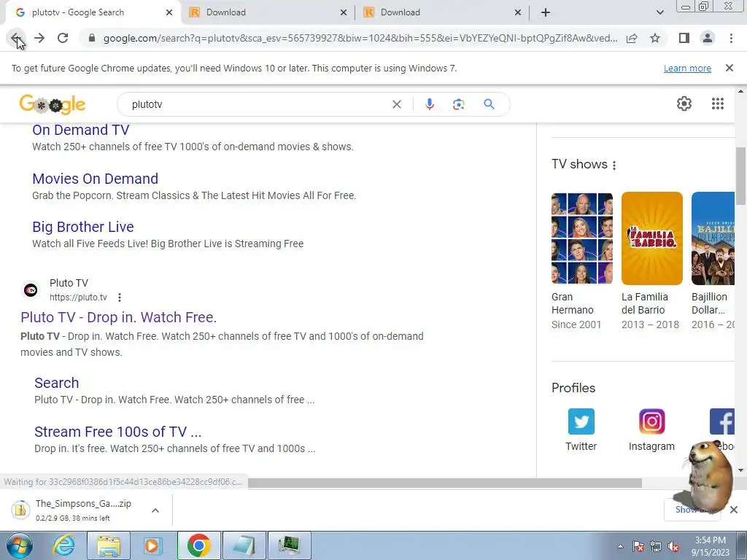Reload the current page
This screenshot has height=560, width=747.
tap(63, 38)
